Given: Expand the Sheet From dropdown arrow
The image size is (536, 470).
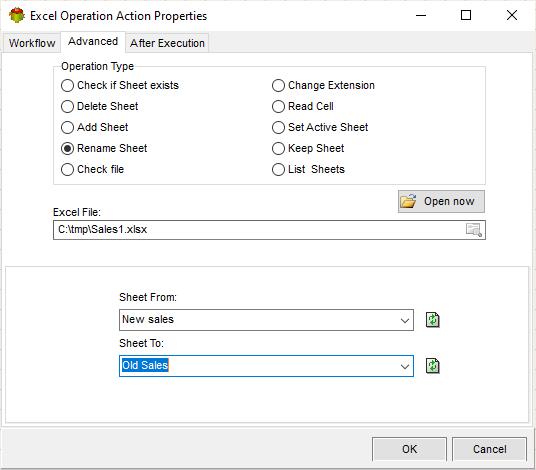Looking at the screenshot, I should pos(405,320).
